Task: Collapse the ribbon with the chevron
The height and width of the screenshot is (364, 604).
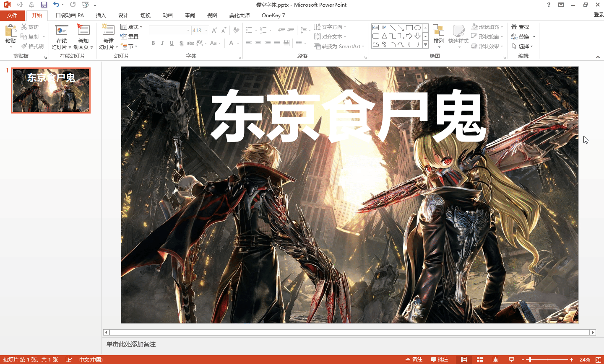Action: (598, 57)
